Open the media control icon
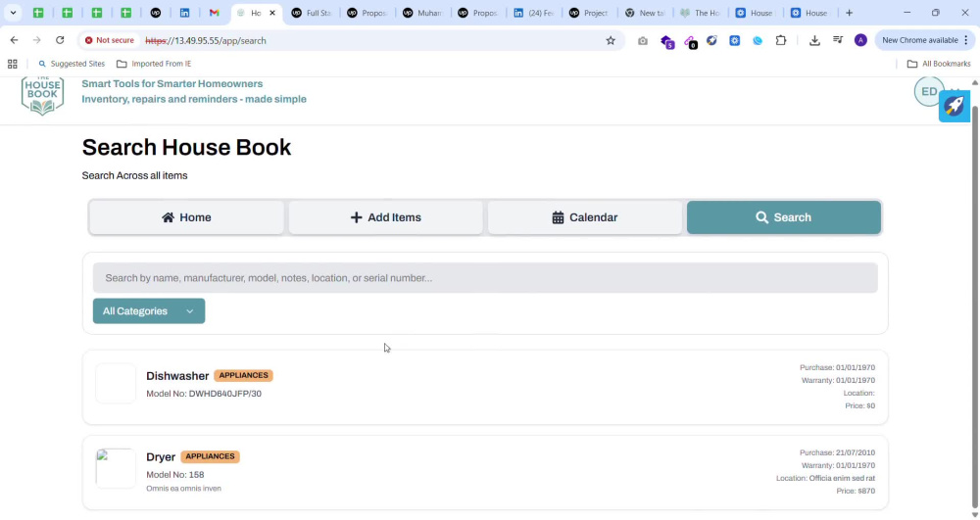980x520 pixels. [838, 40]
